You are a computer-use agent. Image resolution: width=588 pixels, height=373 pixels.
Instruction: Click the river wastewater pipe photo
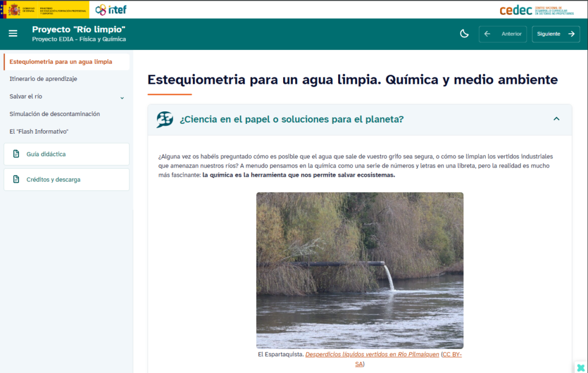[359, 270]
